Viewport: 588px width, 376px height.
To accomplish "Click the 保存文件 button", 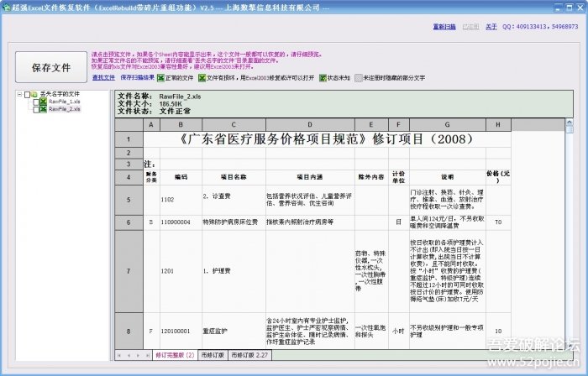I will 50,67.
